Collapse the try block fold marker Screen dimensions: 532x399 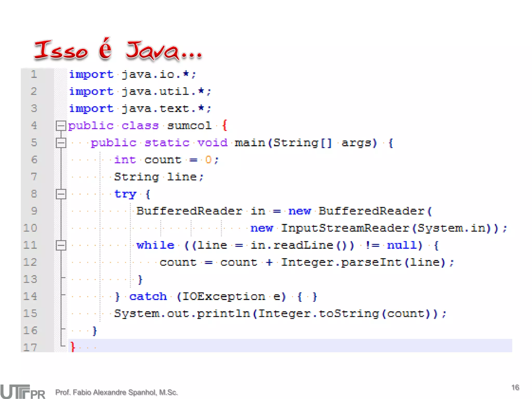[x=61, y=194]
